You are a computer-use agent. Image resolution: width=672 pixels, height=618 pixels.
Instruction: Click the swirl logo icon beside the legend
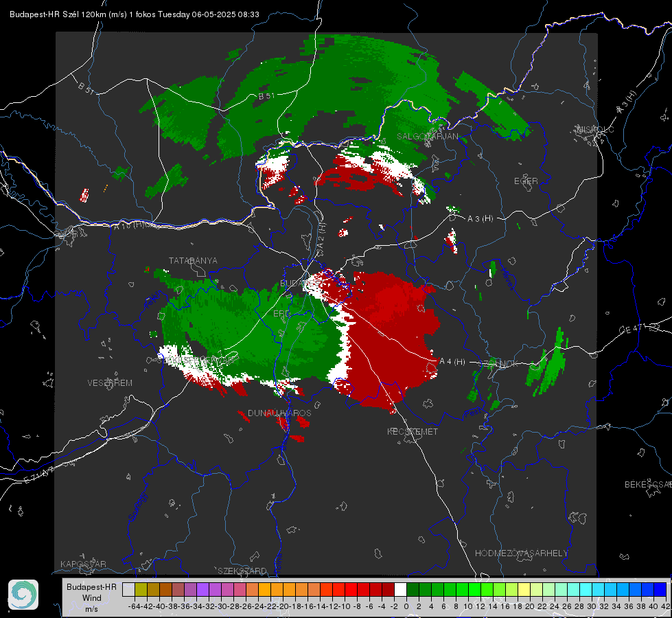[23, 595]
